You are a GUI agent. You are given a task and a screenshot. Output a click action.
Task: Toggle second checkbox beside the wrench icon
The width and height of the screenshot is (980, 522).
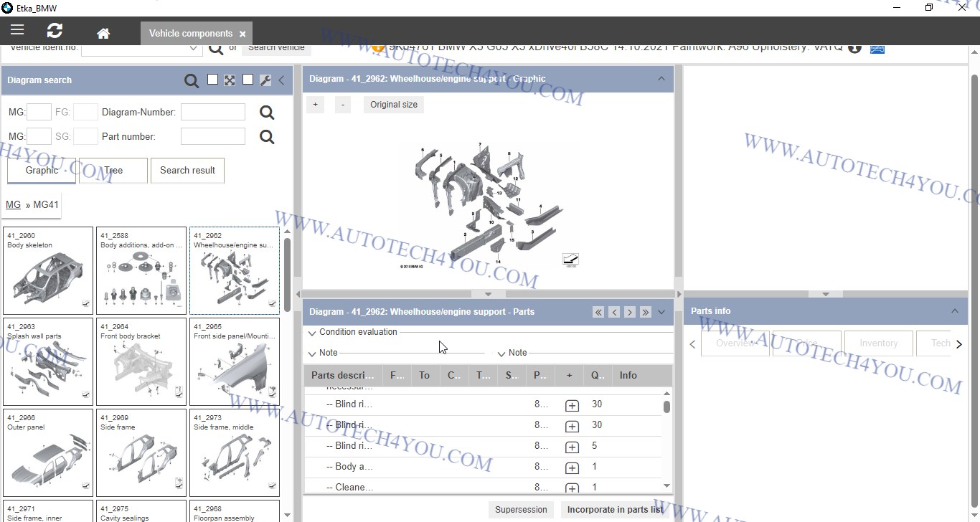tap(248, 80)
